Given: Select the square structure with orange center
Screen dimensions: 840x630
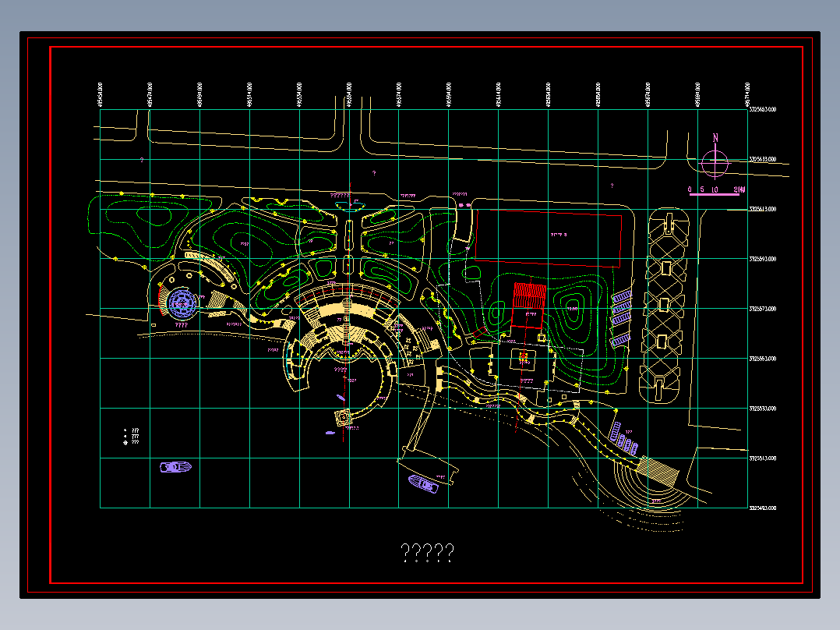Looking at the screenshot, I should click(x=524, y=358).
